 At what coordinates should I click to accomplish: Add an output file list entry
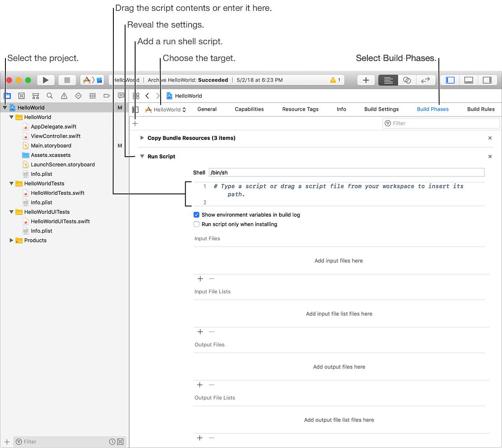pyautogui.click(x=200, y=438)
